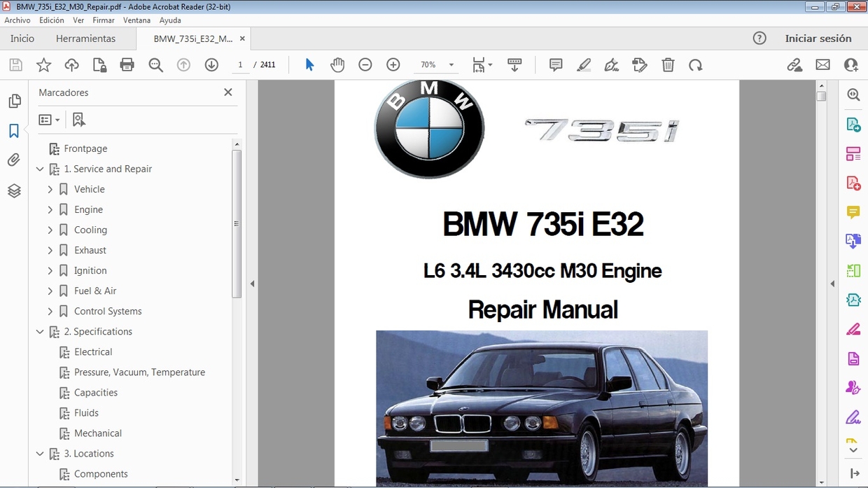Viewport: 868px width, 488px height.
Task: Open the Firmar menu
Action: point(104,20)
